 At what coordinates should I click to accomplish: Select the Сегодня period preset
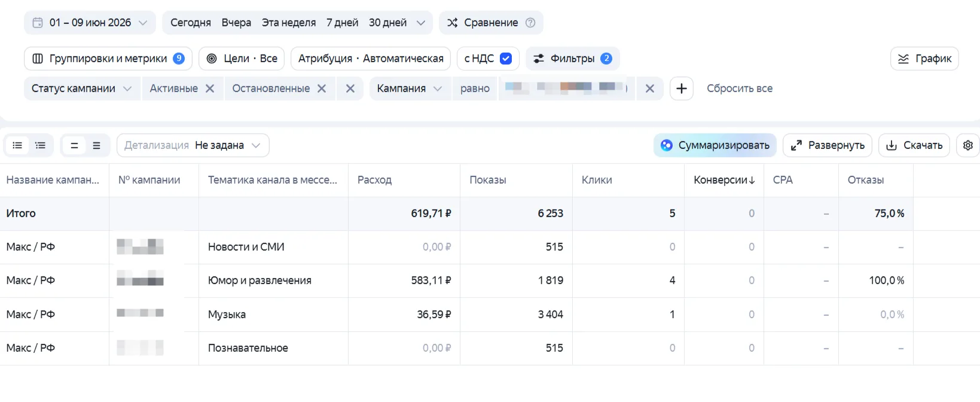[x=191, y=23]
